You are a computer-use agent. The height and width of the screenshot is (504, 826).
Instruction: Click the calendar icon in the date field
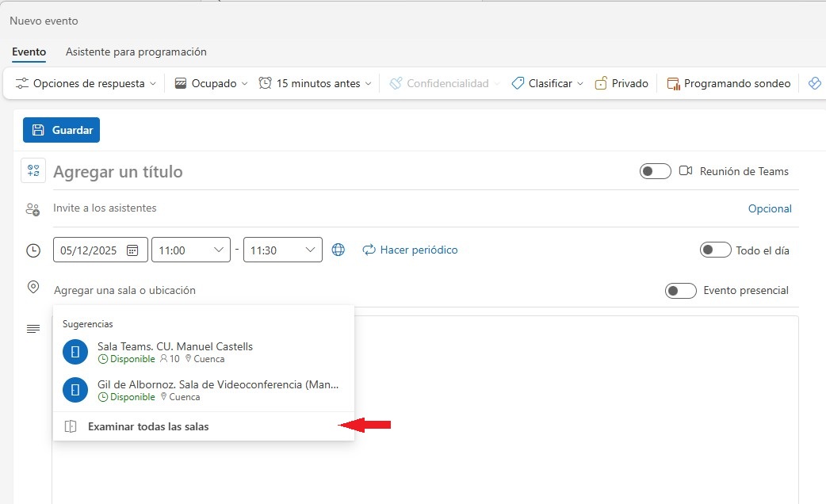(x=132, y=250)
